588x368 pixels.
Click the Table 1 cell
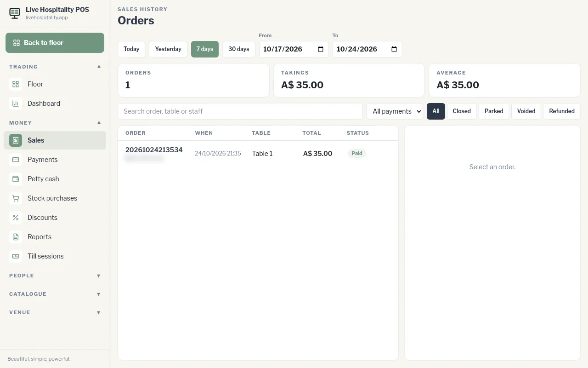(262, 154)
